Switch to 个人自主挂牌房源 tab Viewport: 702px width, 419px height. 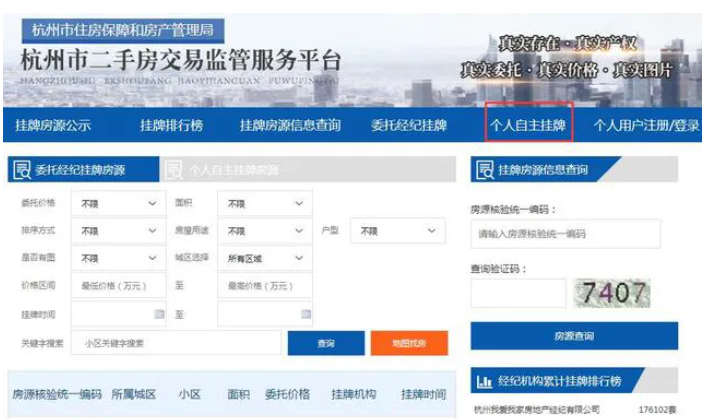pos(308,169)
